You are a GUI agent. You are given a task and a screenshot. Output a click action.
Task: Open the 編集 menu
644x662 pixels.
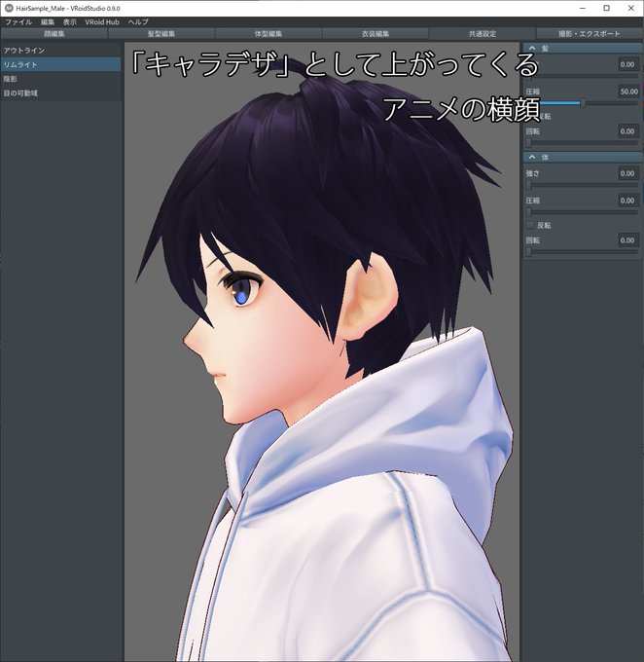pos(48,22)
